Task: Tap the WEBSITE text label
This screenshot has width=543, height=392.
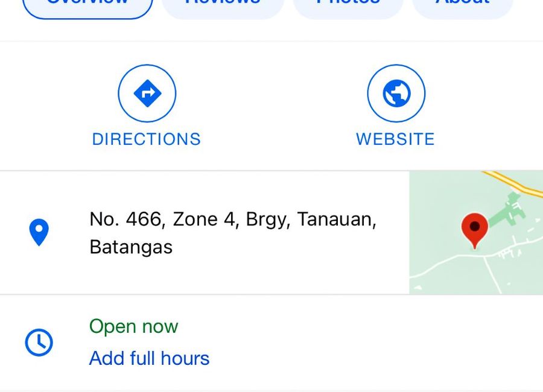Action: (x=395, y=139)
